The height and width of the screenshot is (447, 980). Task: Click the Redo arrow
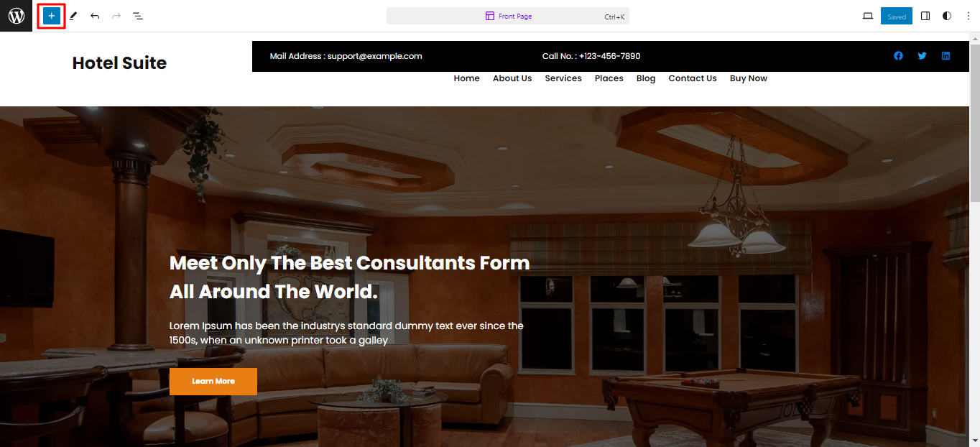click(116, 16)
